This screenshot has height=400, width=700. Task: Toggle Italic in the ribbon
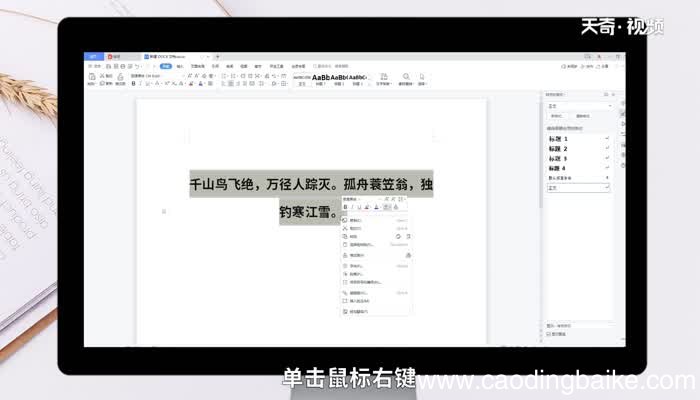pyautogui.click(x=140, y=83)
